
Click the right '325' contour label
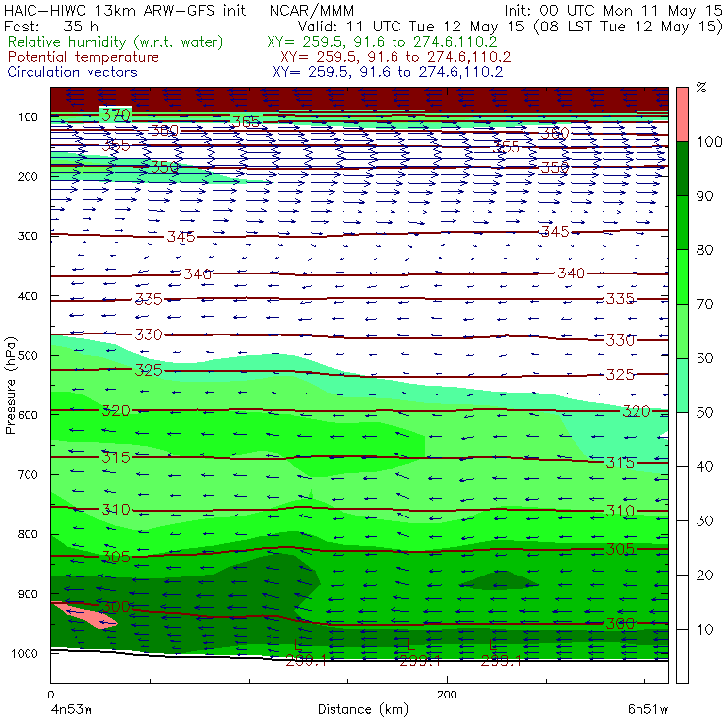620,374
